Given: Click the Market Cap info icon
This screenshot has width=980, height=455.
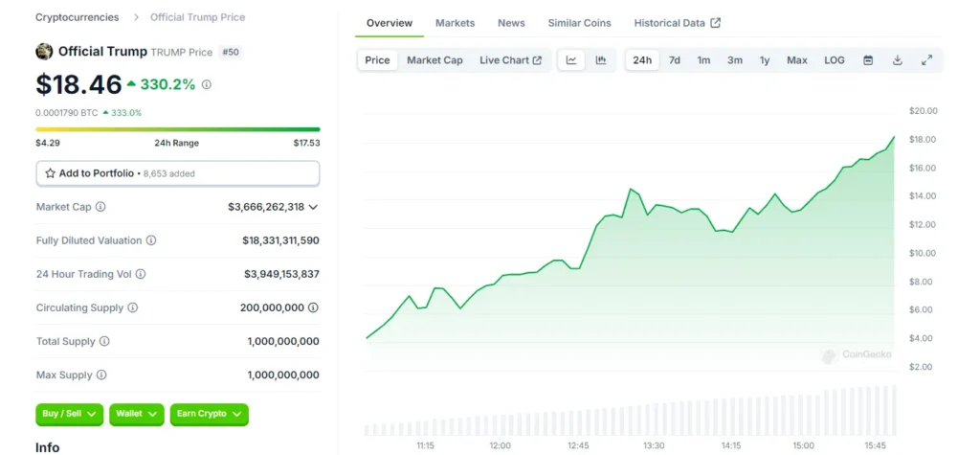Looking at the screenshot, I should click(100, 207).
